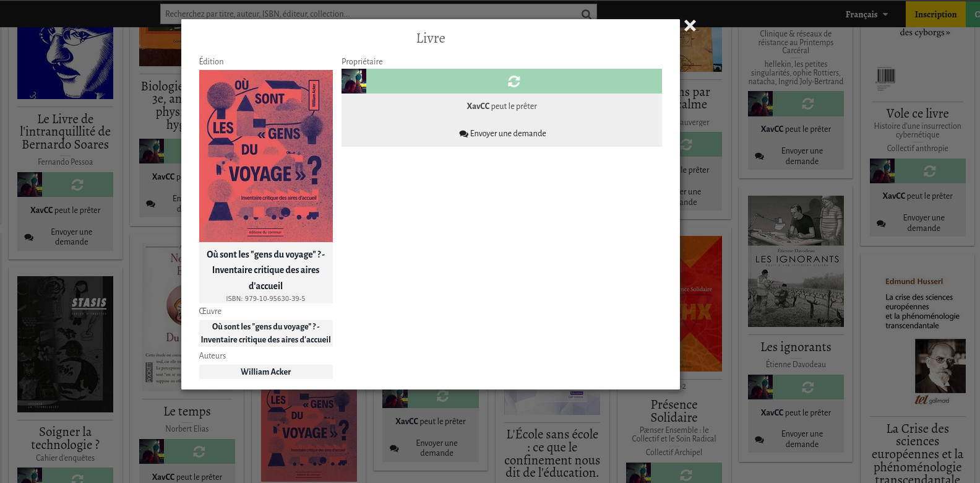Screen dimensions: 980x483
Task: Click the search magnifier icon
Action: click(586, 14)
